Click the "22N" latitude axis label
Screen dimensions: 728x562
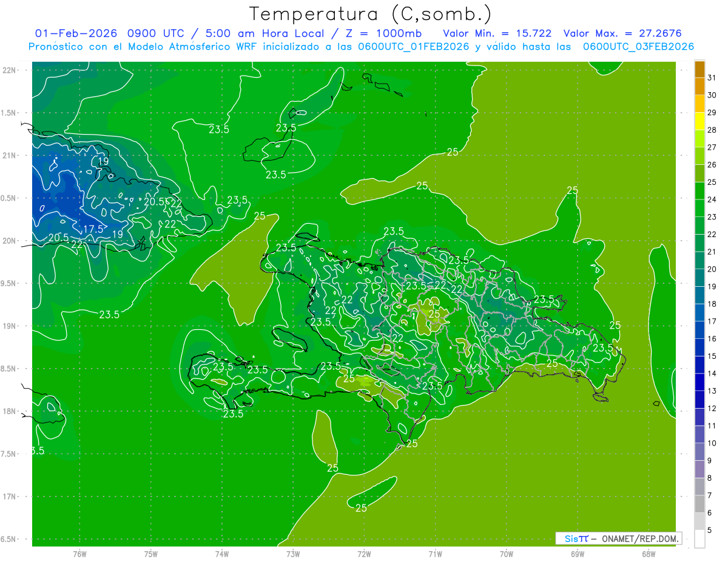(9, 70)
